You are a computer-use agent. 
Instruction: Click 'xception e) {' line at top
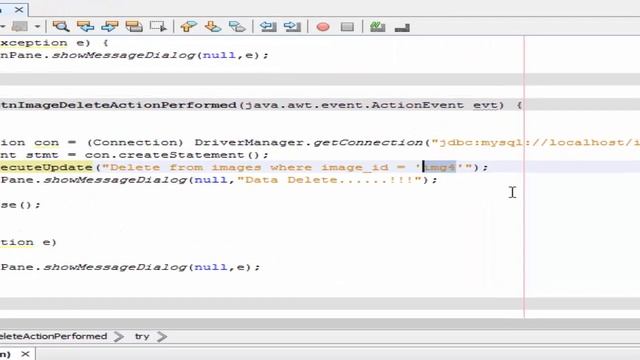(x=54, y=43)
